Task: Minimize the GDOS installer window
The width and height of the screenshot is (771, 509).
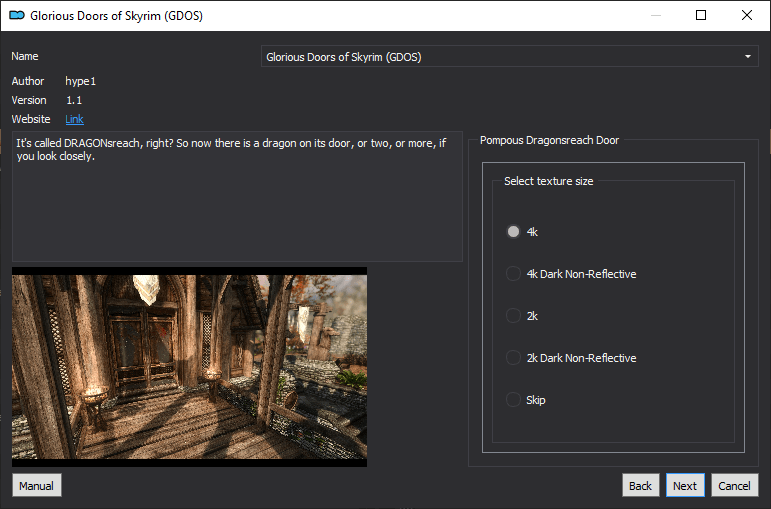Action: tap(656, 15)
